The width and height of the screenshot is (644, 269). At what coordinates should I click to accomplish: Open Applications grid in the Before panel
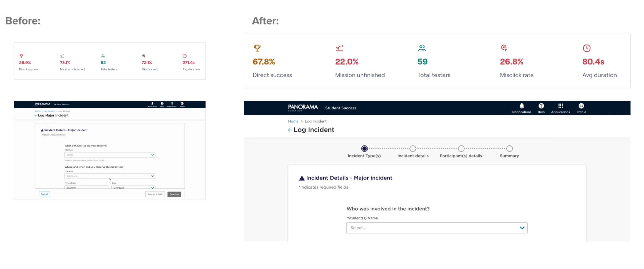(x=172, y=103)
